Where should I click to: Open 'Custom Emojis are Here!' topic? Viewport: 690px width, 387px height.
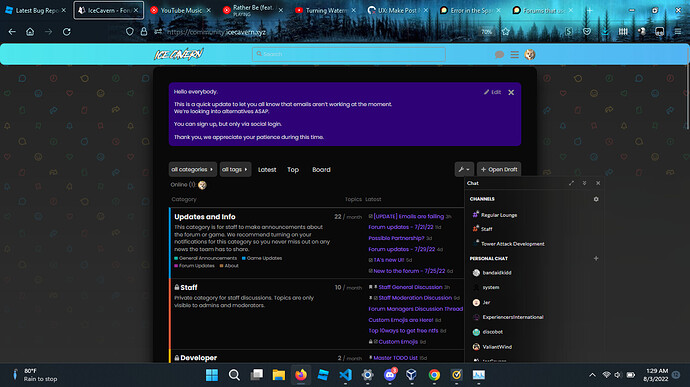(x=401, y=320)
